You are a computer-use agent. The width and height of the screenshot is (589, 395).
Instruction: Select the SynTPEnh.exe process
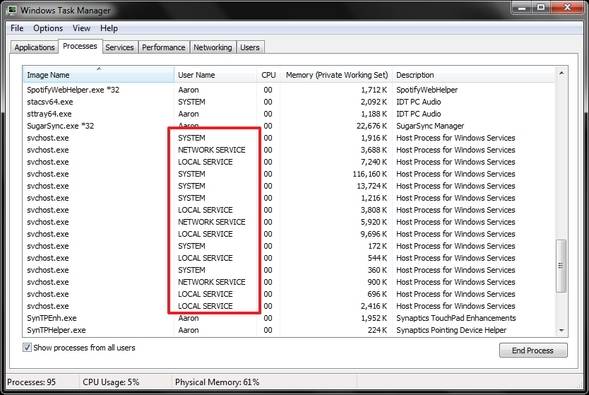tap(288, 318)
